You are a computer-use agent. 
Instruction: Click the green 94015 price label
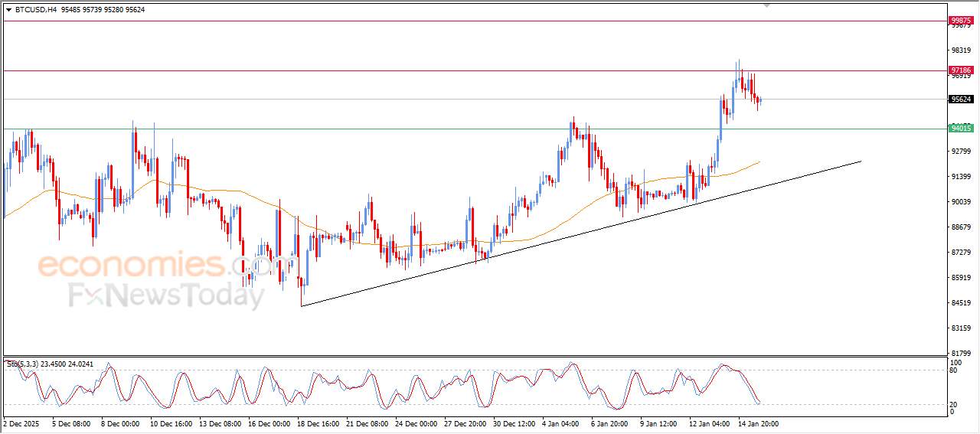(x=960, y=129)
